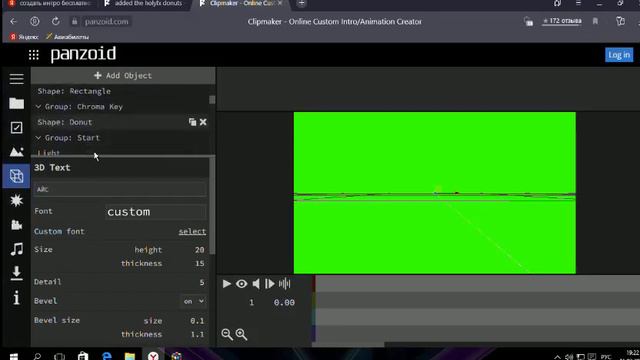Select the 3D objects cube icon
640x360 pixels.
pos(16,176)
